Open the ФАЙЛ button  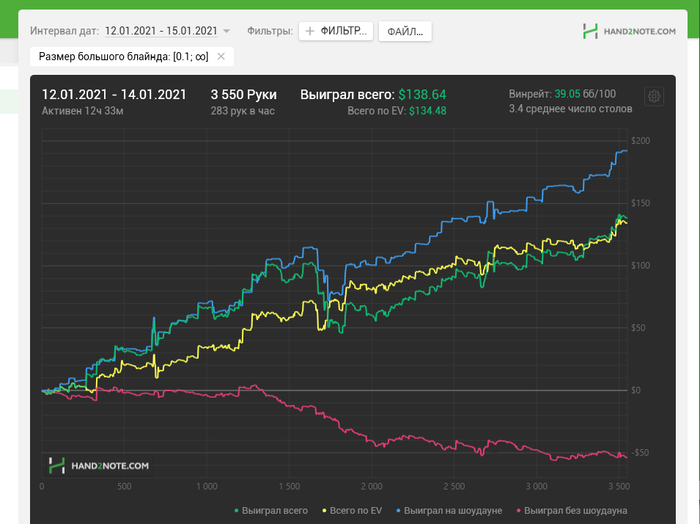[405, 31]
